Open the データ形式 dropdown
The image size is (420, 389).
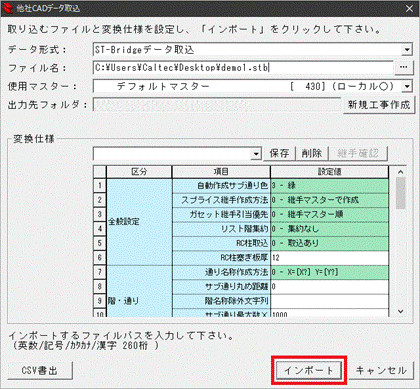[x=407, y=50]
